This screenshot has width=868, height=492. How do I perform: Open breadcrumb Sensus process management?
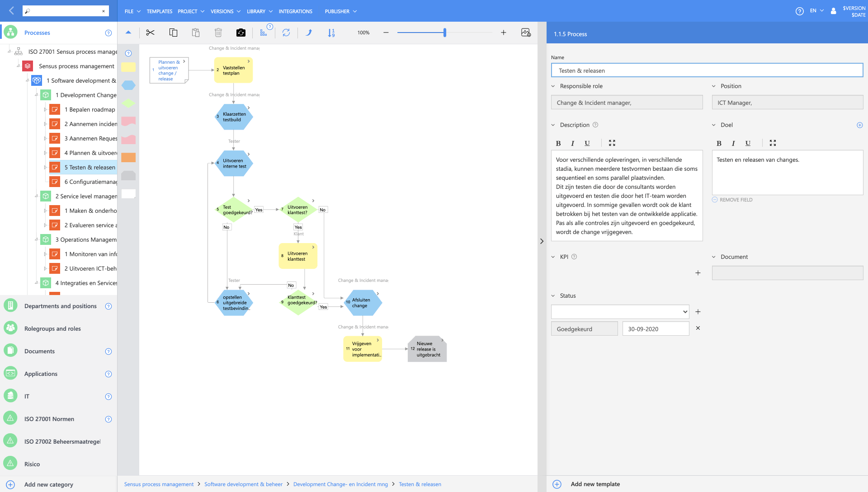click(x=159, y=484)
